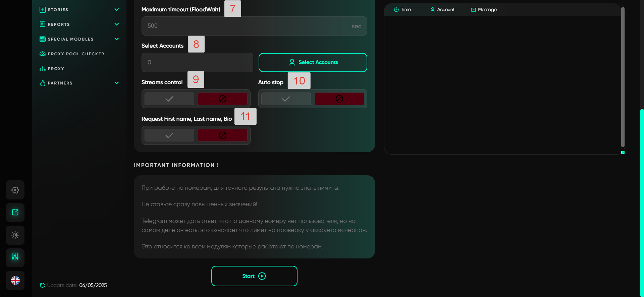Open the Partners menu item
Screen dimensions: 644x297
point(60,83)
